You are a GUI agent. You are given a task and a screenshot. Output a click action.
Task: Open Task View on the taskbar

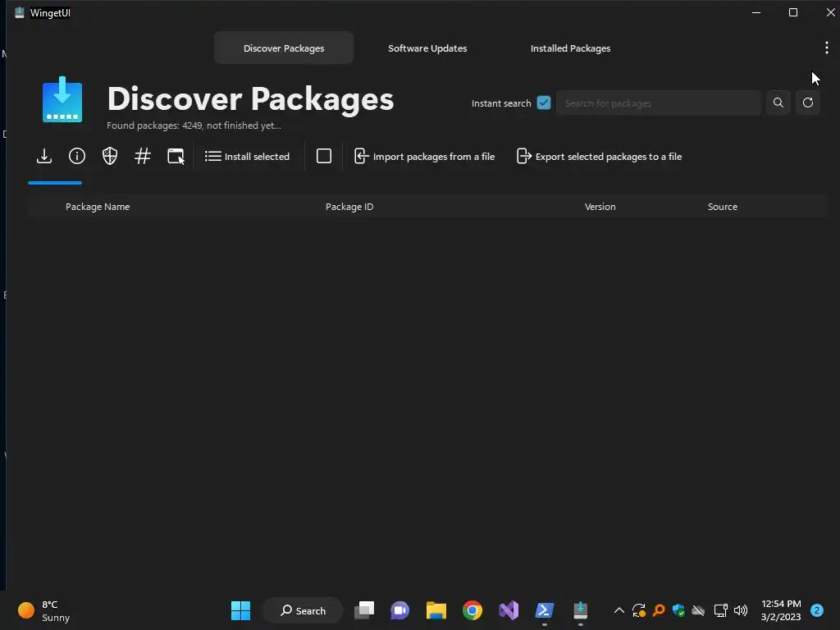(x=364, y=610)
